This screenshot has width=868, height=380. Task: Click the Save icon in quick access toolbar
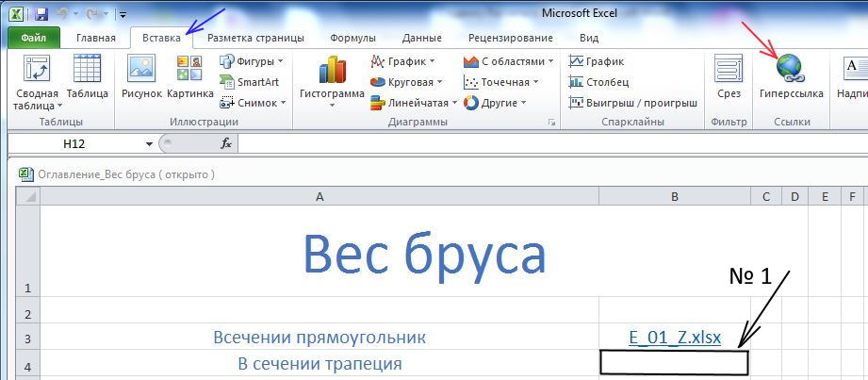pyautogui.click(x=41, y=14)
